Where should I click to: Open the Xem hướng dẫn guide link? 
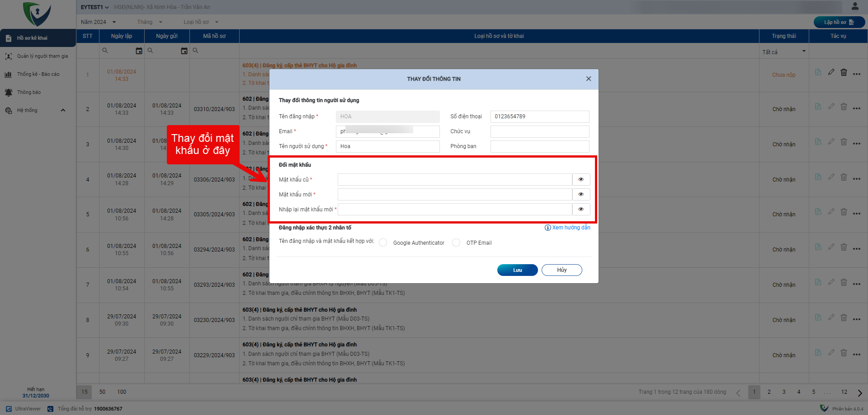tap(567, 228)
